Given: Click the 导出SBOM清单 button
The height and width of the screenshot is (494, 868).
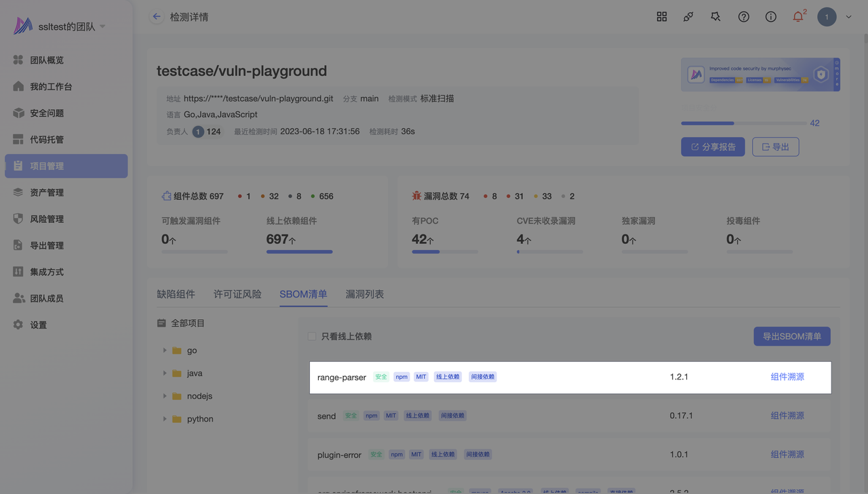Looking at the screenshot, I should click(791, 337).
